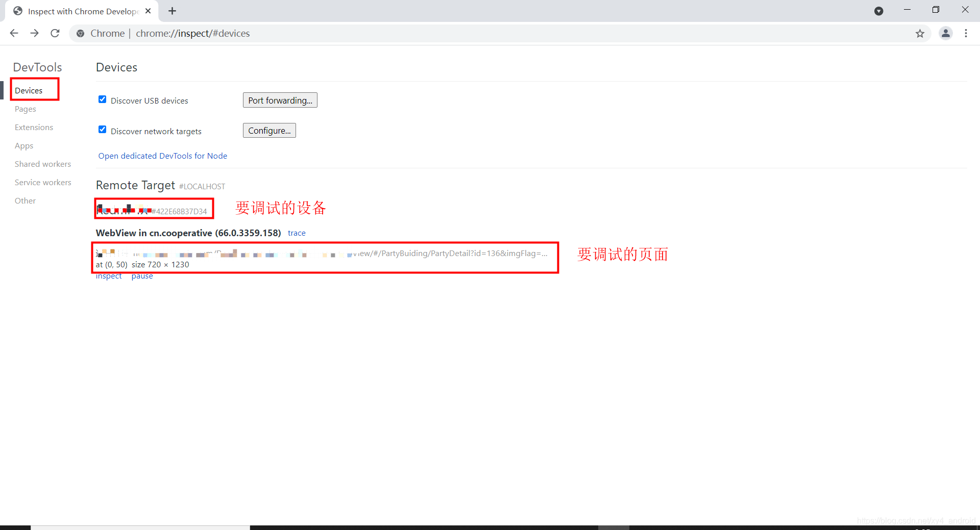Click the Chrome update status icon
The width and height of the screenshot is (980, 530).
point(879,11)
